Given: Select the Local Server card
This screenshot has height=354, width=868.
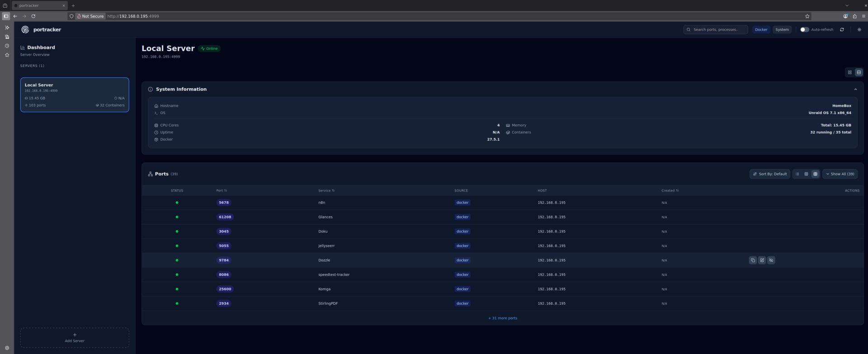Looking at the screenshot, I should 75,94.
